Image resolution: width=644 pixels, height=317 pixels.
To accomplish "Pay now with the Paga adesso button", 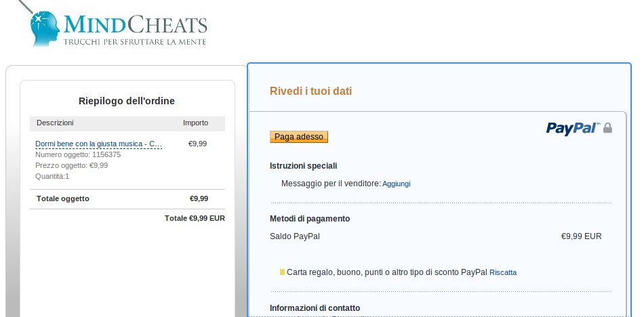I will coord(299,137).
